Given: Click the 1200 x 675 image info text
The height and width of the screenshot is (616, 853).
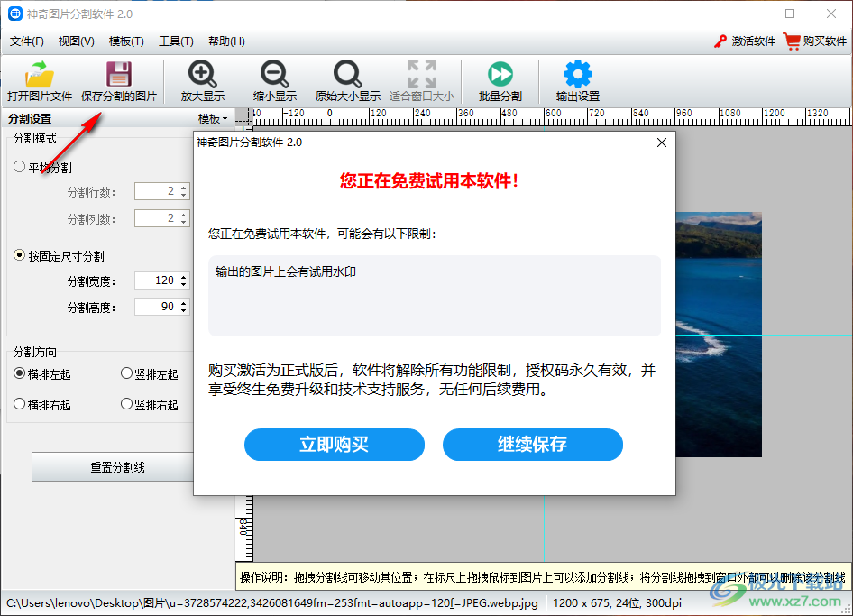Looking at the screenshot, I should tap(618, 603).
